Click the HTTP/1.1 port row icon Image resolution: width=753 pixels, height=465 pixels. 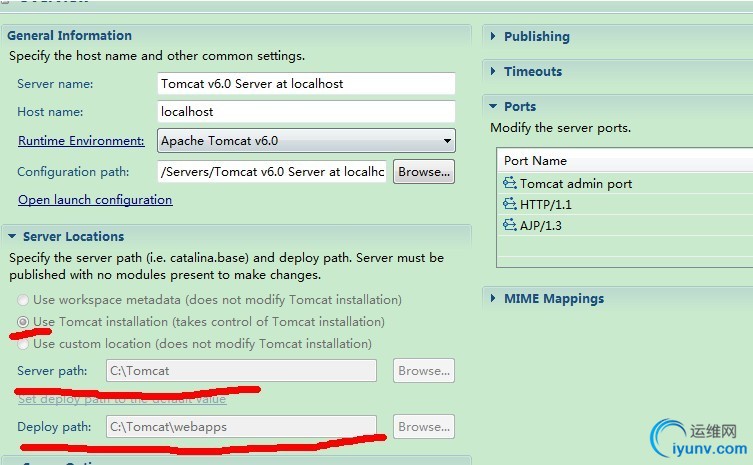tap(509, 204)
